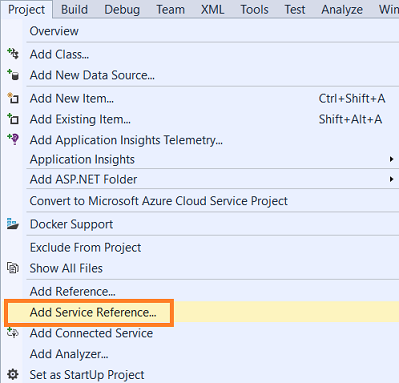Click the Add Existing Item icon
Screen dimensions: 399x383
pyautogui.click(x=13, y=119)
